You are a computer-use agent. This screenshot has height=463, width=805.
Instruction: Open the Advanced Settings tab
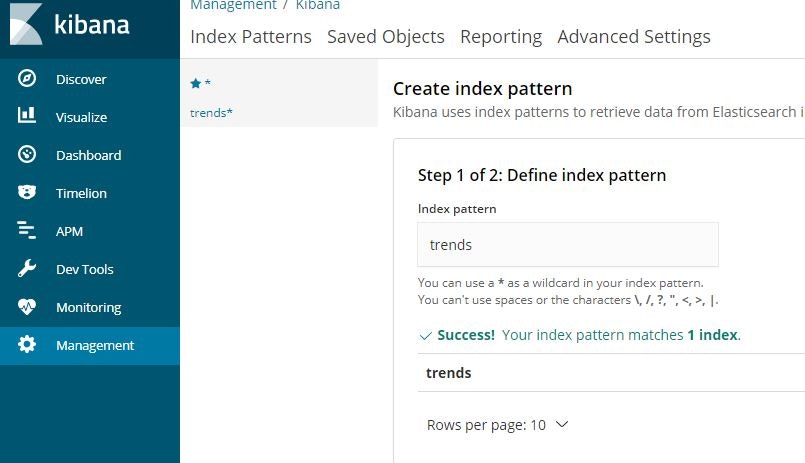pos(634,37)
